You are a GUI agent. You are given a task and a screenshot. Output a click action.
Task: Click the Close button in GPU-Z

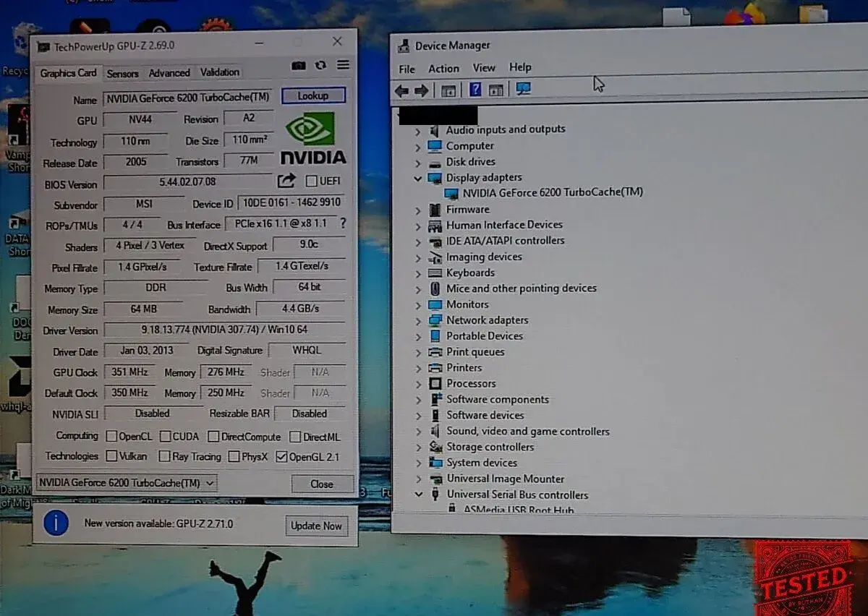pos(322,484)
